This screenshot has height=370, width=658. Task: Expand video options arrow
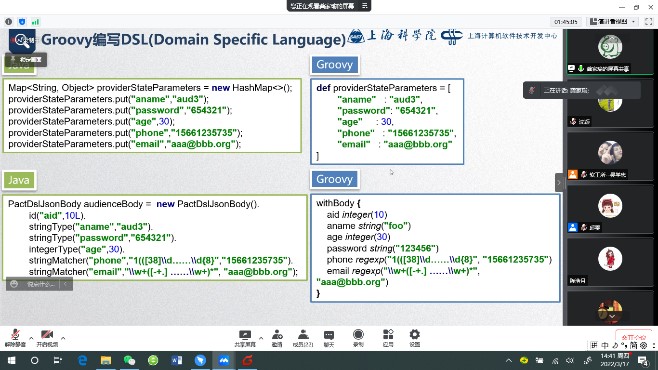(x=63, y=338)
